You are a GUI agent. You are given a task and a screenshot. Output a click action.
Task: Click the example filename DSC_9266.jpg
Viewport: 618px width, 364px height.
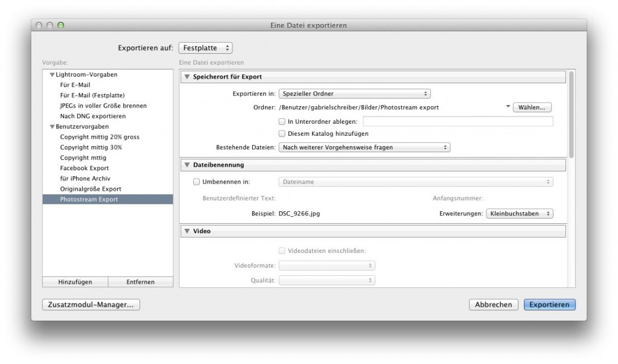299,213
